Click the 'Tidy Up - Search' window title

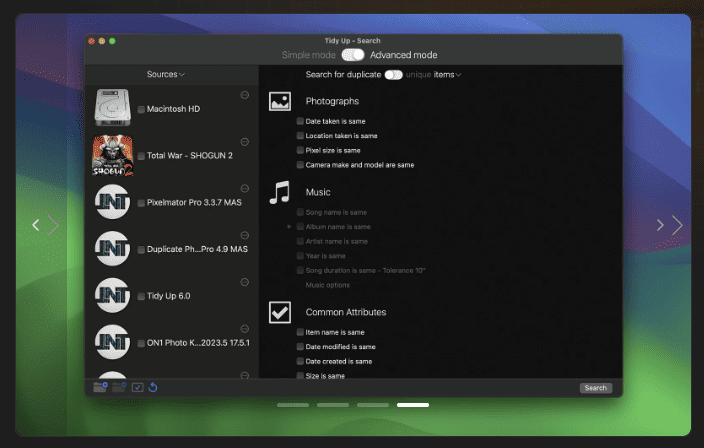352,41
